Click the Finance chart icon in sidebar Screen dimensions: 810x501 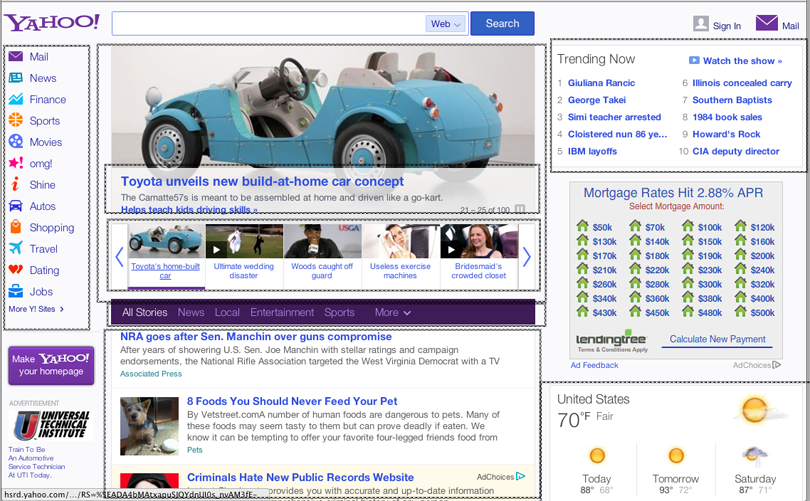(16, 99)
